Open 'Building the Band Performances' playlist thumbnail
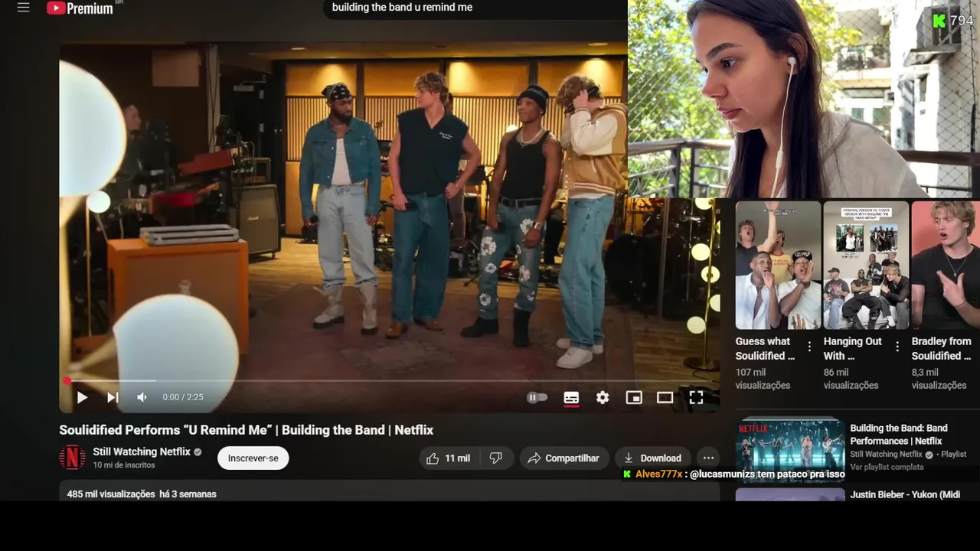This screenshot has width=980, height=551. coord(790,448)
